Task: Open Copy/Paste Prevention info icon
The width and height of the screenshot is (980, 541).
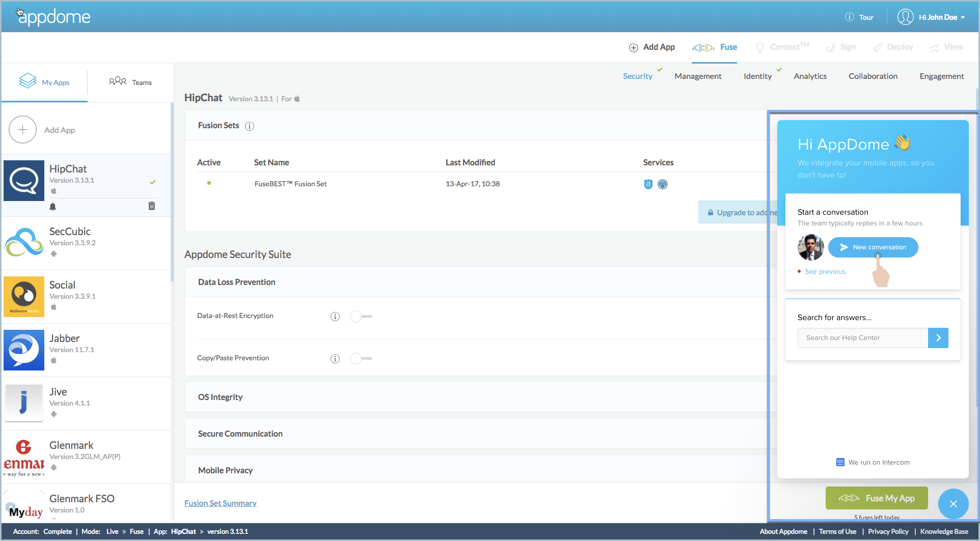Action: pyautogui.click(x=335, y=359)
